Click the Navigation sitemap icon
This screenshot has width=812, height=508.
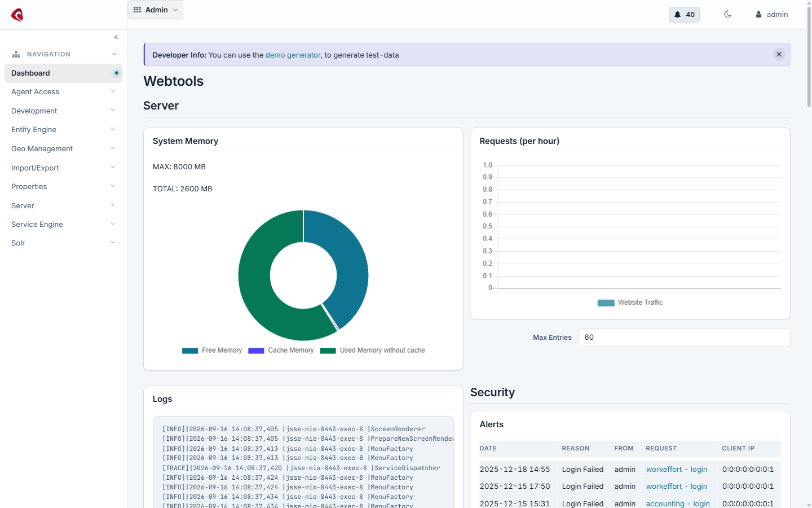click(16, 54)
